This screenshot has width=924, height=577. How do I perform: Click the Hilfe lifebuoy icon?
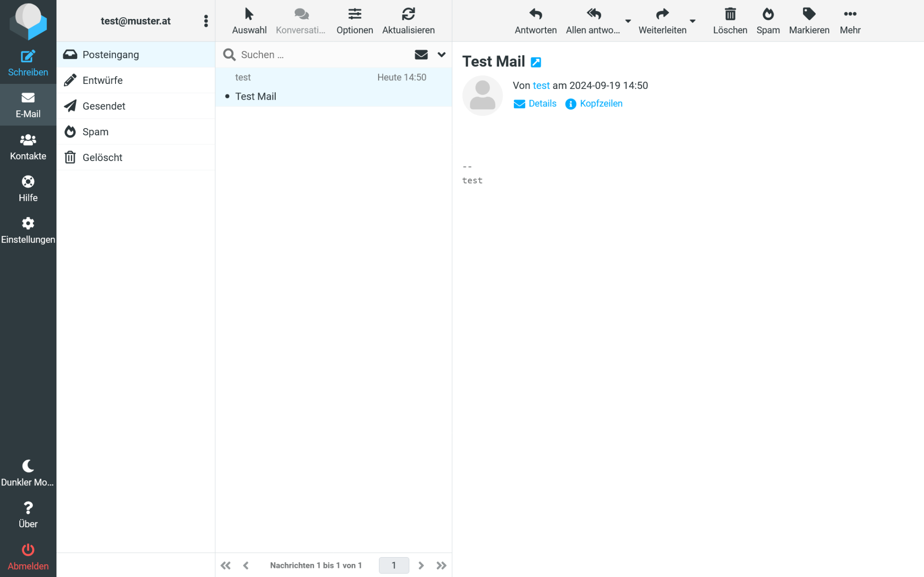[x=28, y=182]
